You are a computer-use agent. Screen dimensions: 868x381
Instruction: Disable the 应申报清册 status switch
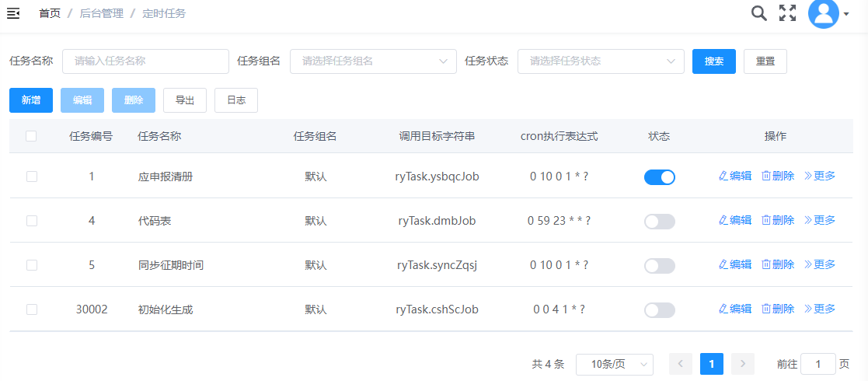coord(659,177)
